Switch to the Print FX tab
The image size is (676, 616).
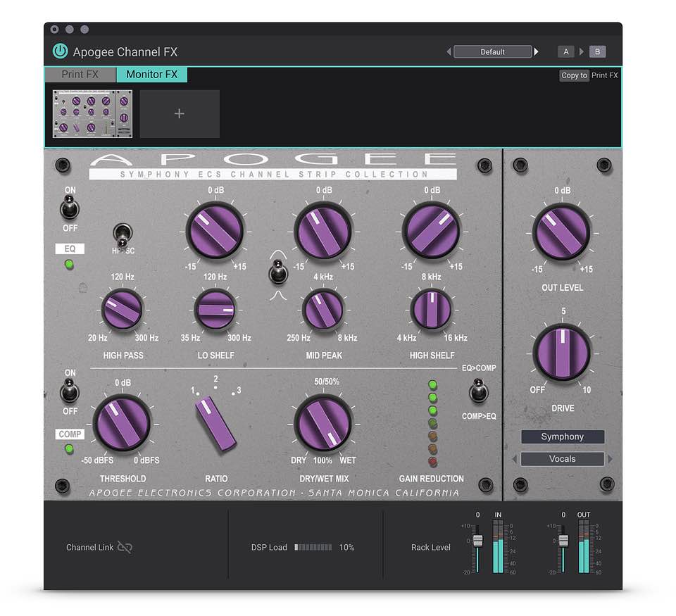[80, 74]
